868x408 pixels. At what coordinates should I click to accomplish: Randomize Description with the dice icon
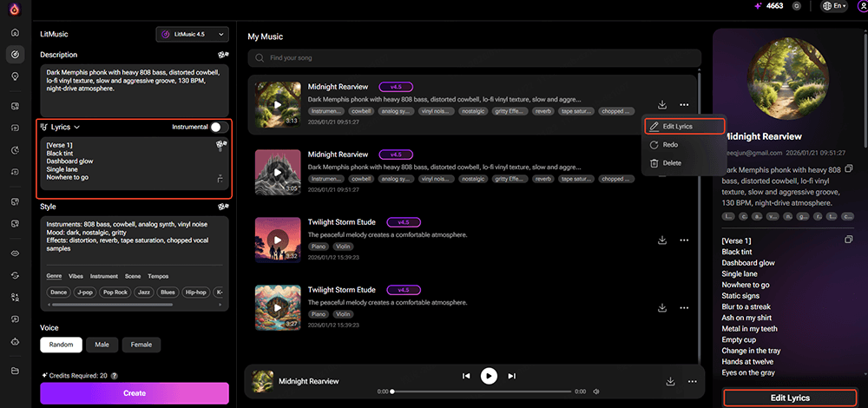[x=223, y=55]
